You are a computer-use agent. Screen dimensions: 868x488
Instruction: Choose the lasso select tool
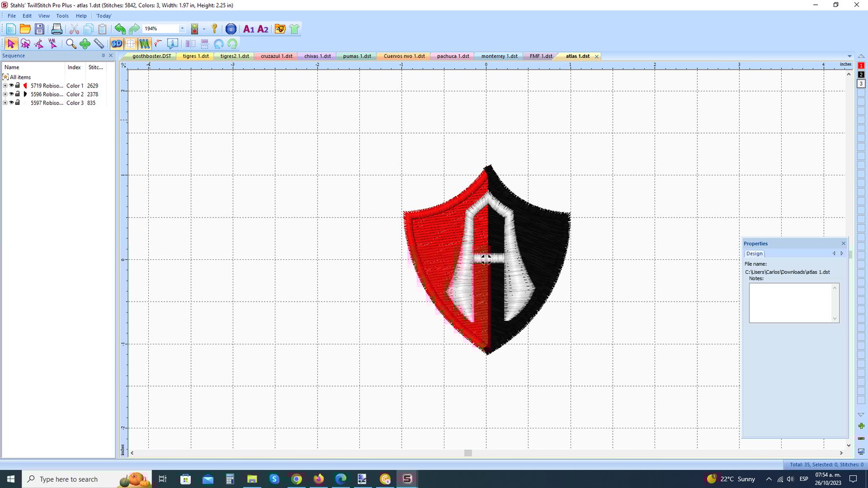(25, 43)
